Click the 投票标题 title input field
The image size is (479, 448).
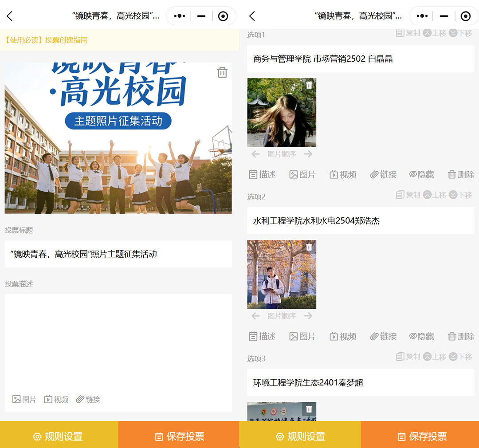118,253
